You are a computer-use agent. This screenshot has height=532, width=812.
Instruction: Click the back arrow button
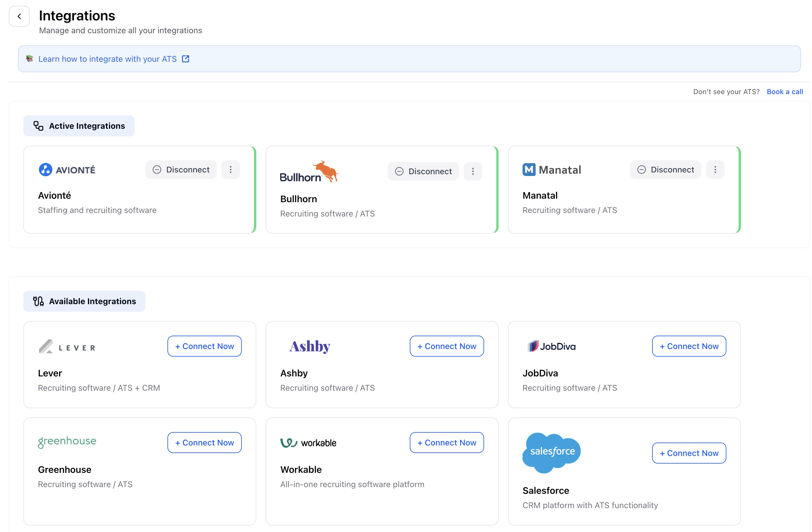(19, 16)
